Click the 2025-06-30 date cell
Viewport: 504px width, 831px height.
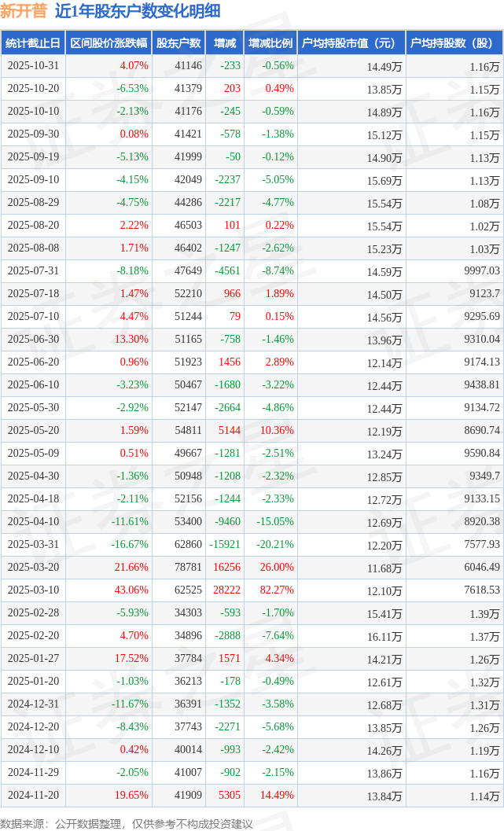click(32, 339)
